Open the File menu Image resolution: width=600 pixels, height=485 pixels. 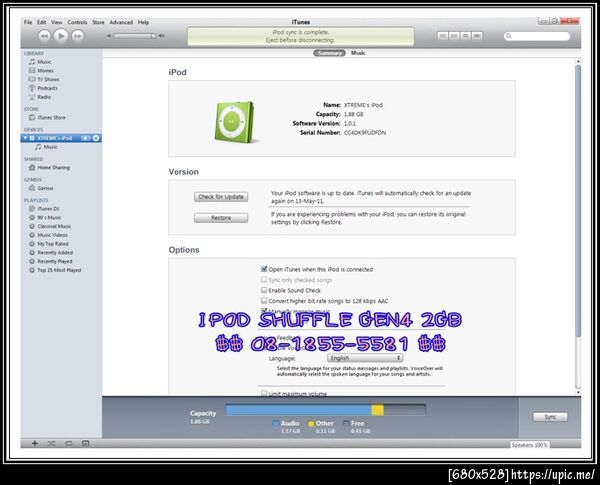tap(28, 22)
